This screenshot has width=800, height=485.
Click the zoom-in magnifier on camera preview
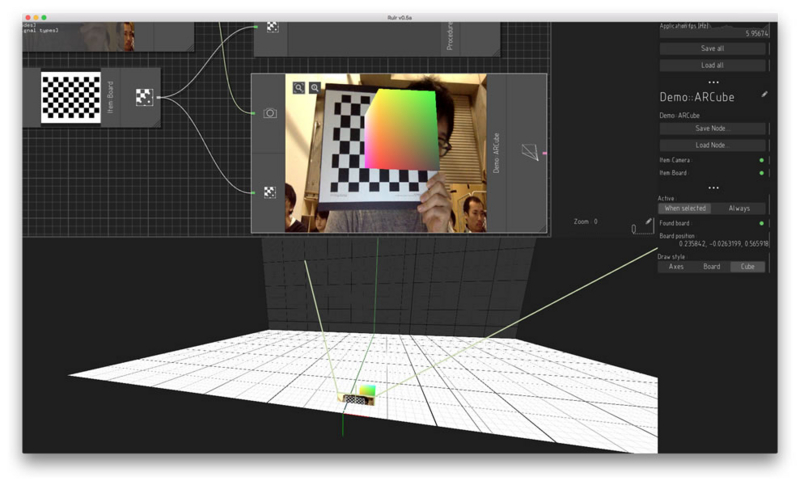[x=315, y=88]
